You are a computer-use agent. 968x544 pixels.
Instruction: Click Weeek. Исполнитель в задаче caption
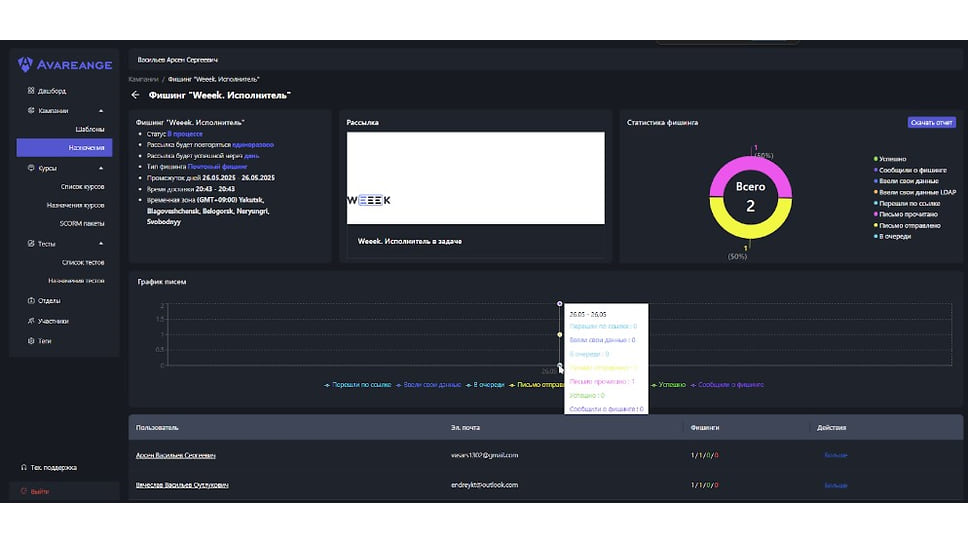tap(410, 241)
